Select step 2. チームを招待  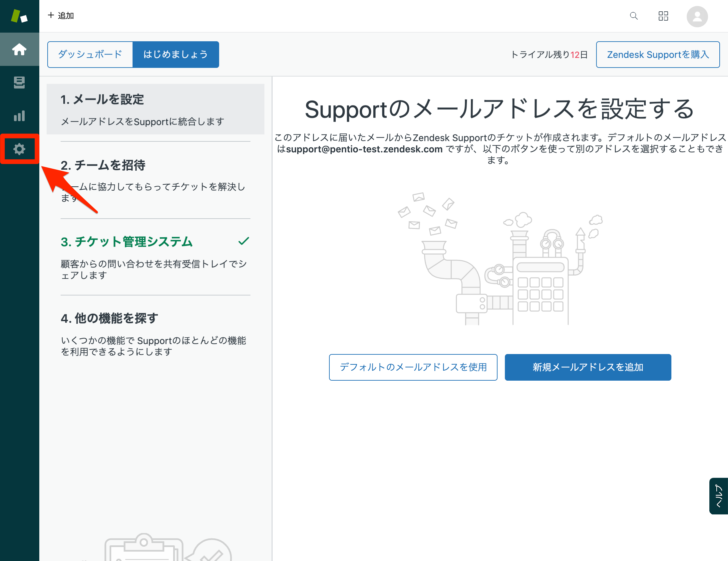pos(155,180)
